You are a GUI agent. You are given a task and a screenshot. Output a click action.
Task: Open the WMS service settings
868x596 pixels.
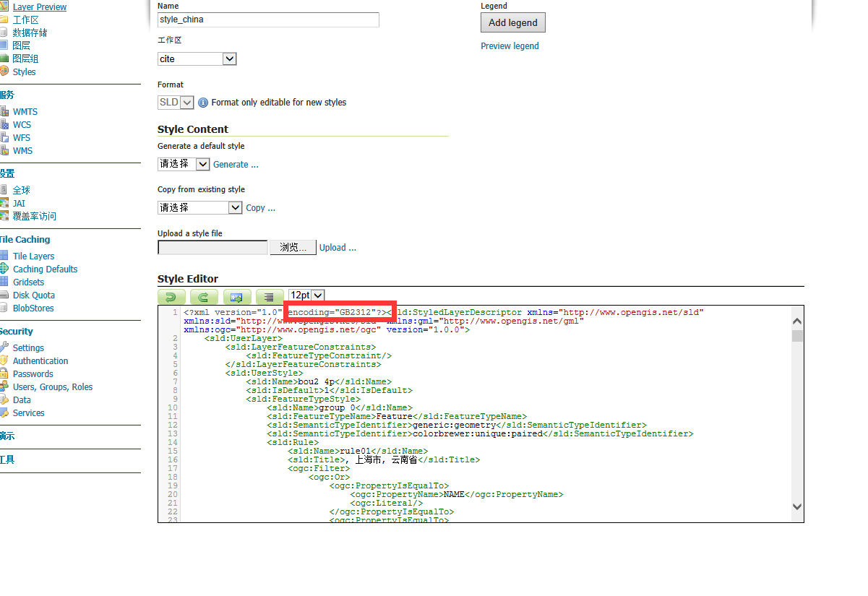(22, 150)
